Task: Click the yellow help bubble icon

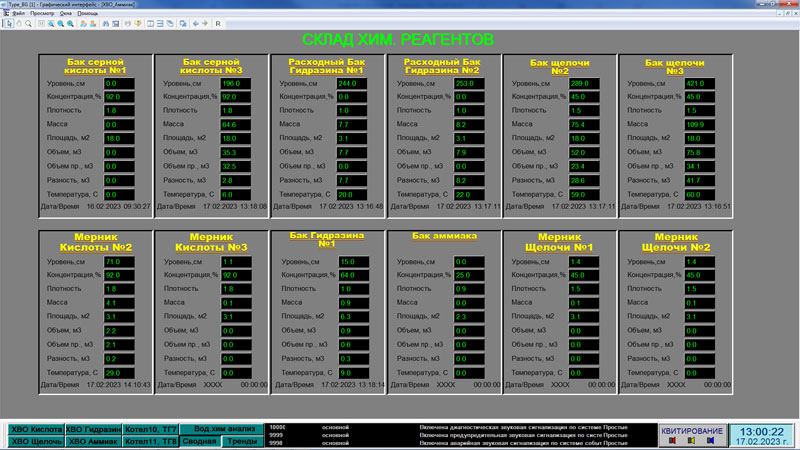Action: pos(138,23)
